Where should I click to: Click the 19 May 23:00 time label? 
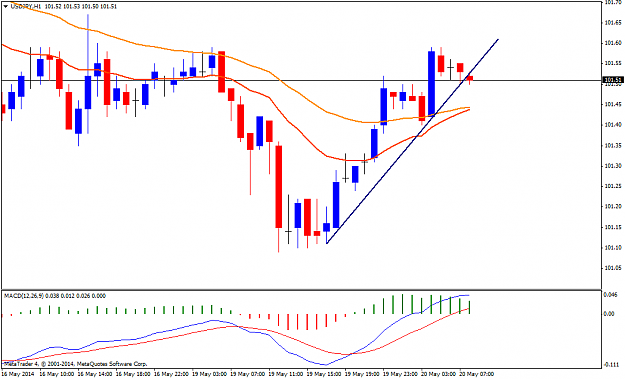point(401,374)
